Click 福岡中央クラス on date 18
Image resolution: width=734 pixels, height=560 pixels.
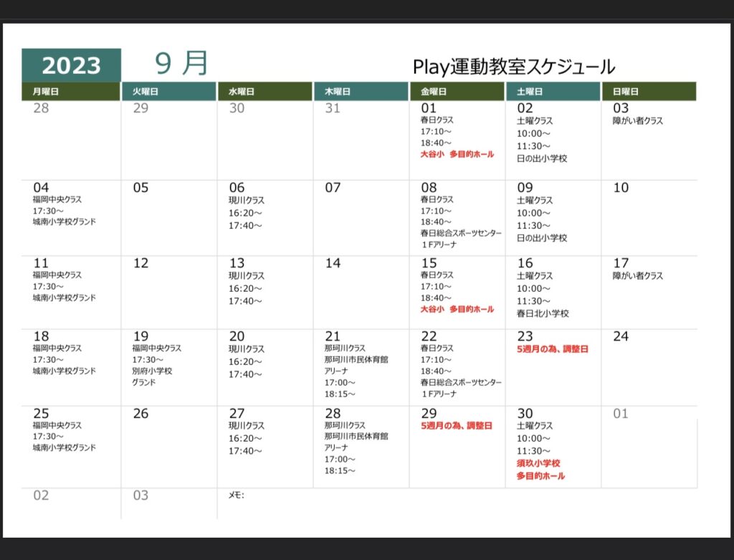pyautogui.click(x=57, y=348)
